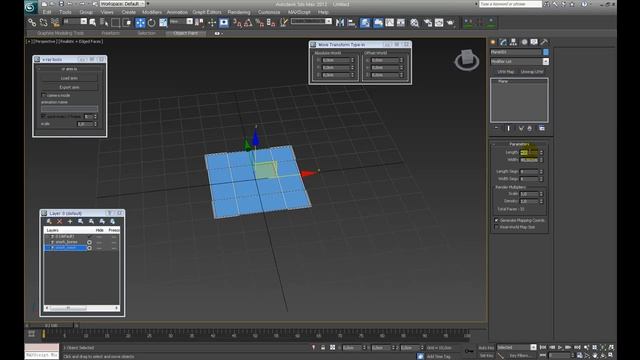Viewport: 640px width, 360px height.
Task: Increment the Length spinner arrows
Action: (x=542, y=151)
